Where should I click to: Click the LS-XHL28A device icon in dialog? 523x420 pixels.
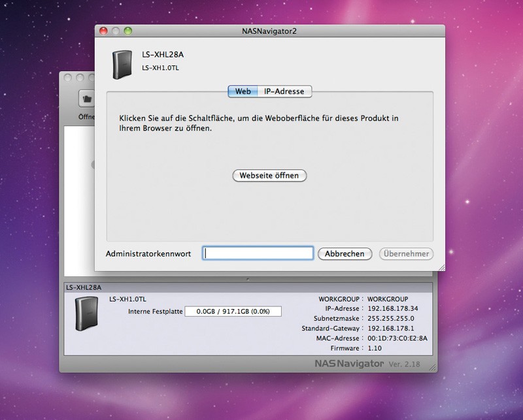pos(122,65)
